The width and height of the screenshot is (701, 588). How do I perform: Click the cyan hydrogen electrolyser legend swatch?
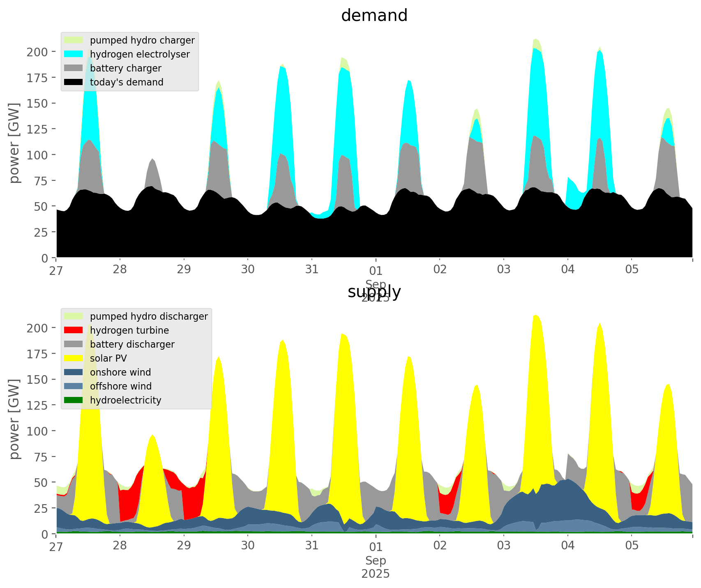click(74, 54)
